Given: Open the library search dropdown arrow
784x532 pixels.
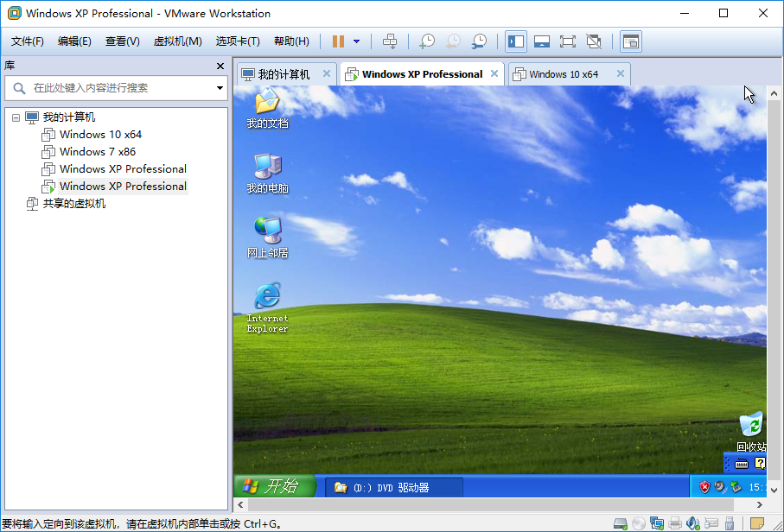Looking at the screenshot, I should point(218,88).
